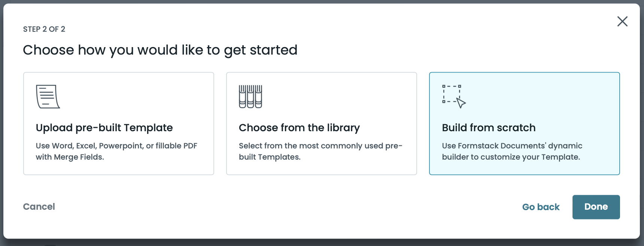Select the Upload pre-built Template option

(118, 123)
